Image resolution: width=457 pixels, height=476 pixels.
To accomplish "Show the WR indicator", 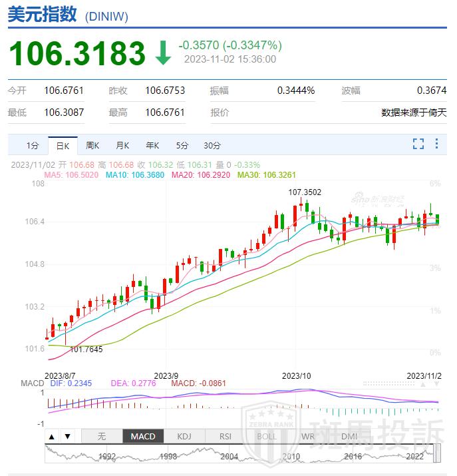I will (307, 437).
